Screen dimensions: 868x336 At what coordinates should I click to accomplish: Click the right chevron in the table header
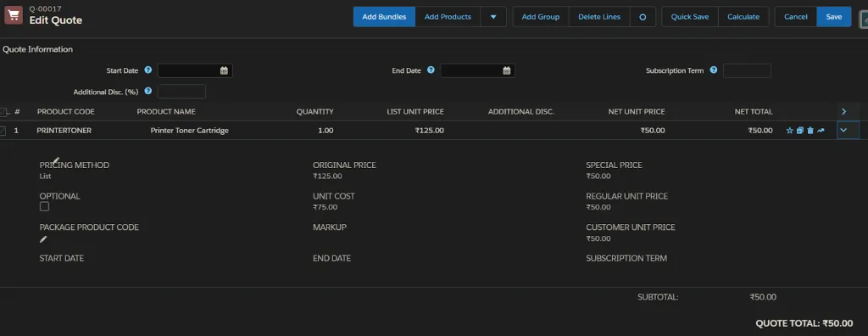pos(843,111)
